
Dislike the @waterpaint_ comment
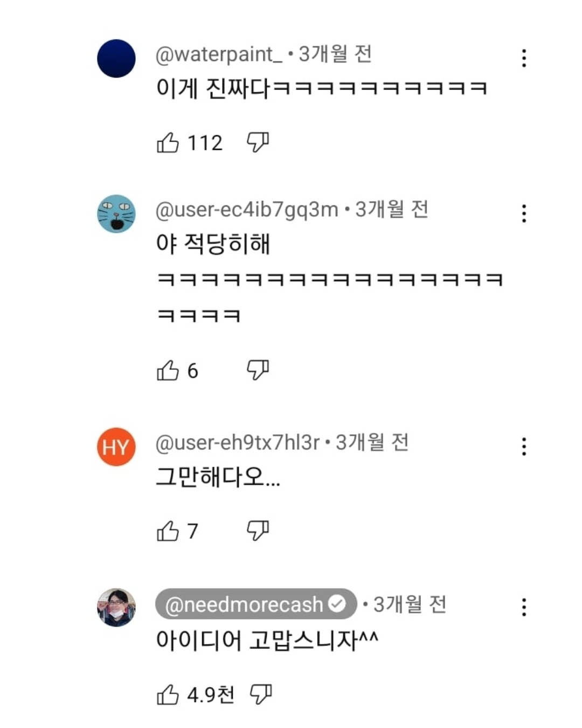(x=258, y=142)
